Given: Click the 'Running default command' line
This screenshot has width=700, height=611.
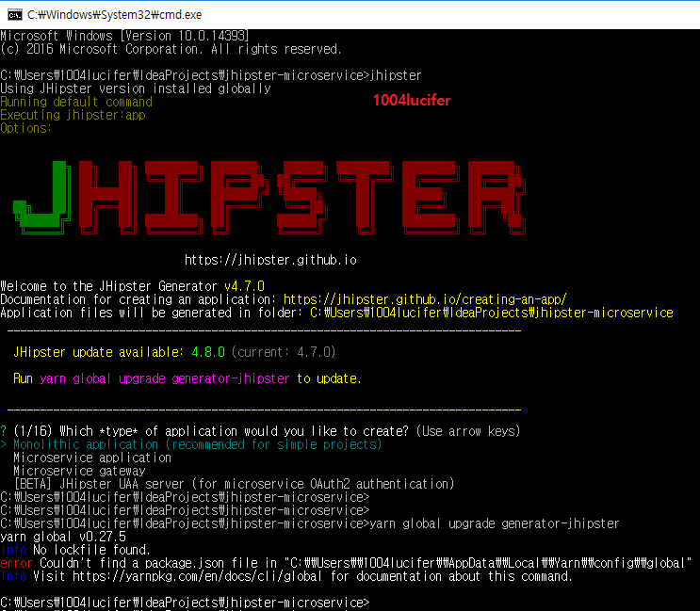Looking at the screenshot, I should coord(76,102).
